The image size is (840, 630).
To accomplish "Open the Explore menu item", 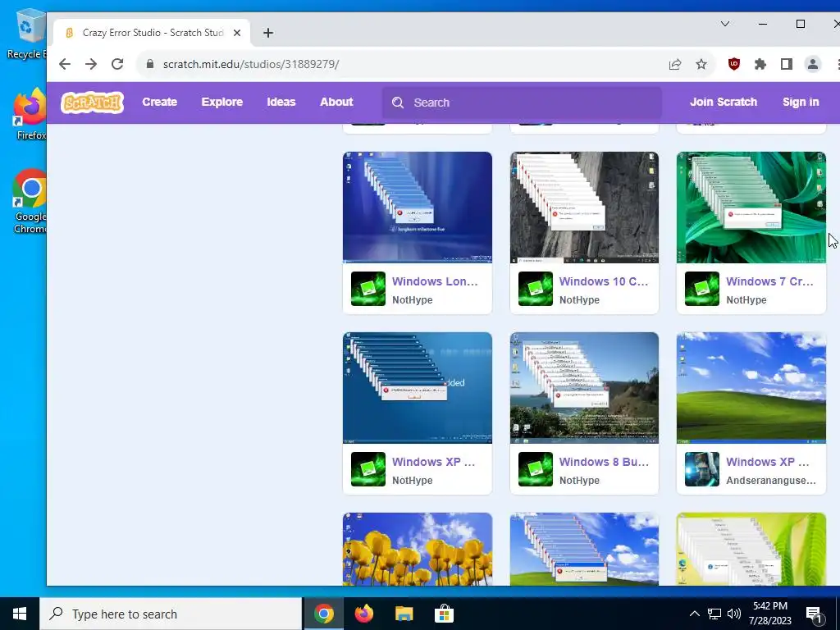I will (221, 102).
